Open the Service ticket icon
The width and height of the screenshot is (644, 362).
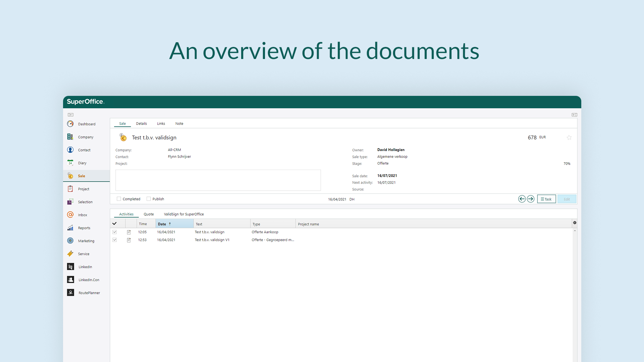(x=70, y=254)
